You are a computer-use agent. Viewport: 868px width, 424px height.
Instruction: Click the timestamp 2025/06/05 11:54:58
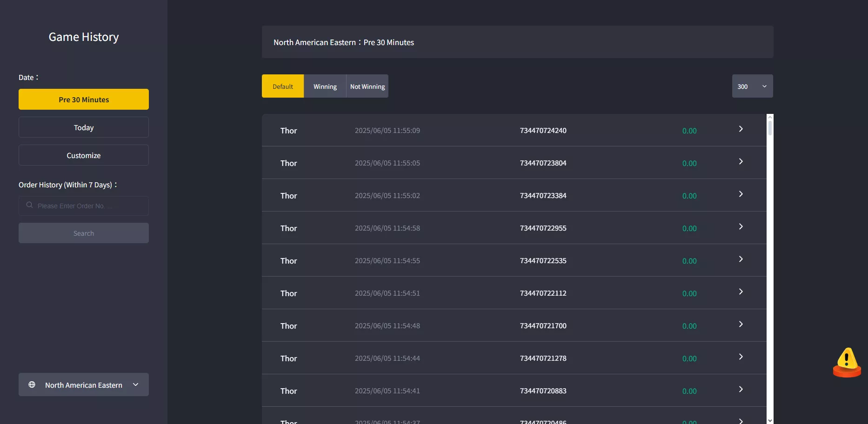[x=387, y=228]
